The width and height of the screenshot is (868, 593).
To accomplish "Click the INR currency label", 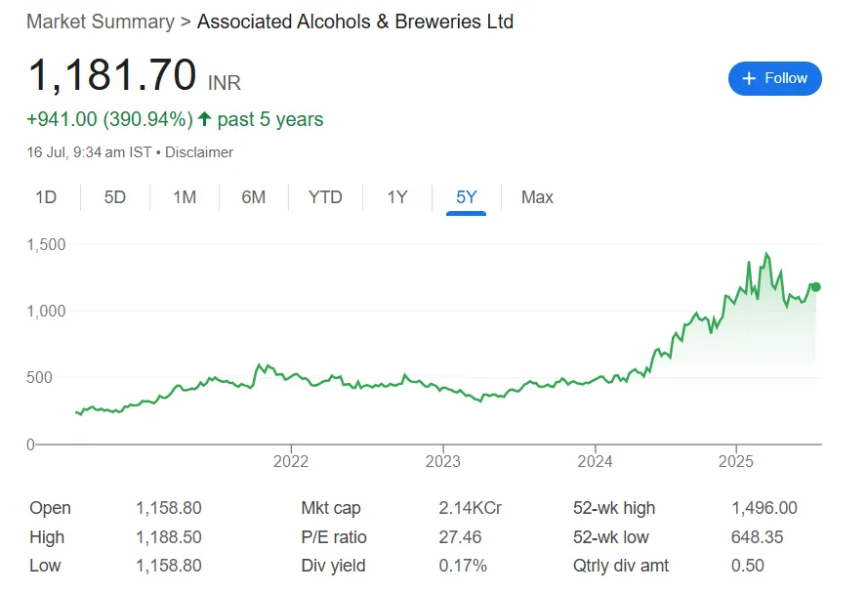I will pos(225,83).
